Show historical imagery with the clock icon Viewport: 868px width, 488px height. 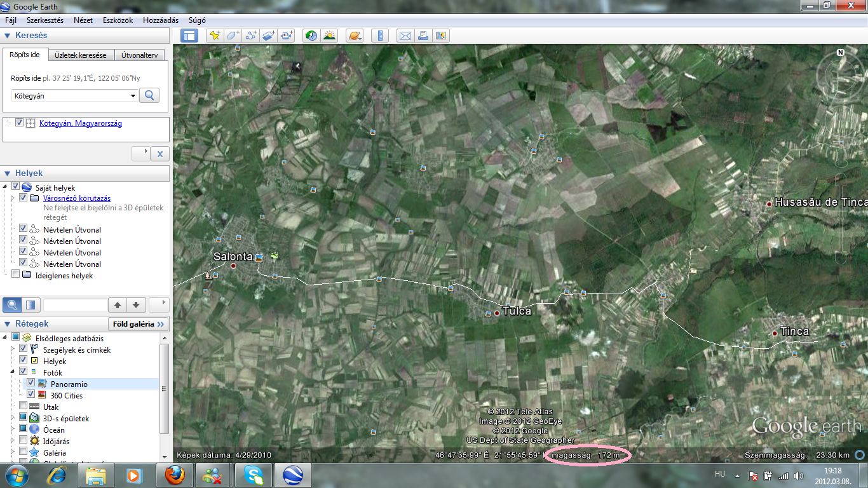(x=311, y=36)
